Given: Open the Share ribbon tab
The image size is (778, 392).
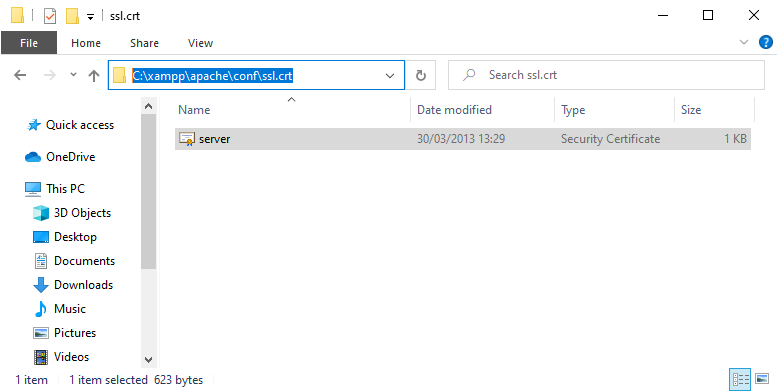Looking at the screenshot, I should (x=144, y=43).
